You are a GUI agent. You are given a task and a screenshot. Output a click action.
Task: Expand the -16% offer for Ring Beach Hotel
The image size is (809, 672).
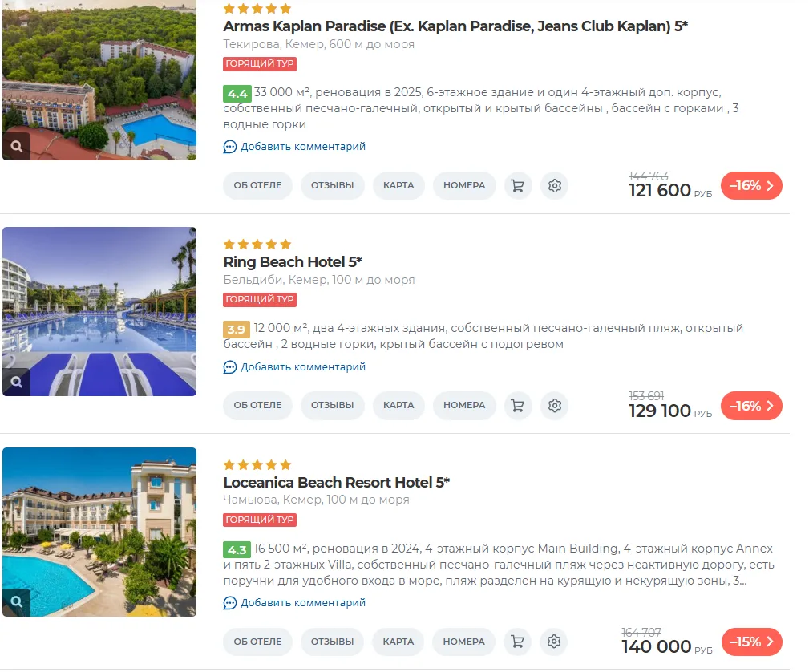click(x=752, y=406)
